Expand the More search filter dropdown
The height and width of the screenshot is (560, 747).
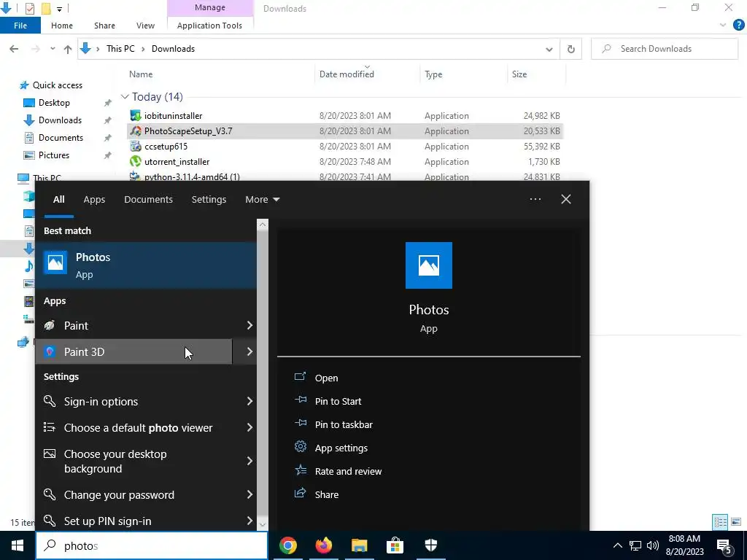263,200
